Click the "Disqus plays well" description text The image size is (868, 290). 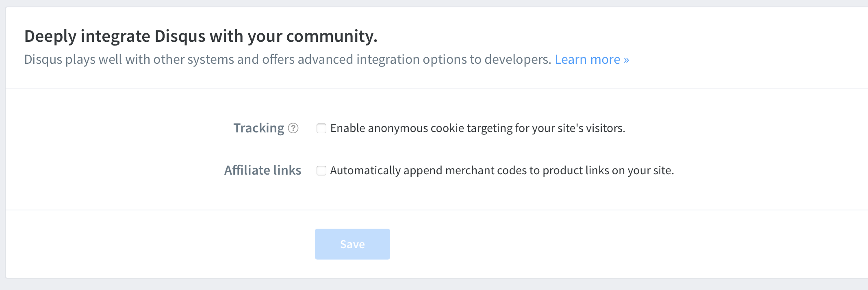(287, 60)
